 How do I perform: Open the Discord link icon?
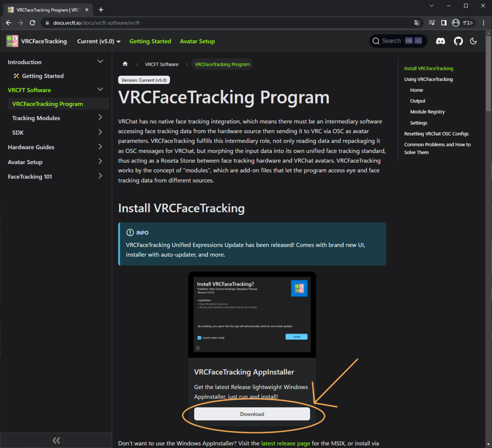(441, 41)
